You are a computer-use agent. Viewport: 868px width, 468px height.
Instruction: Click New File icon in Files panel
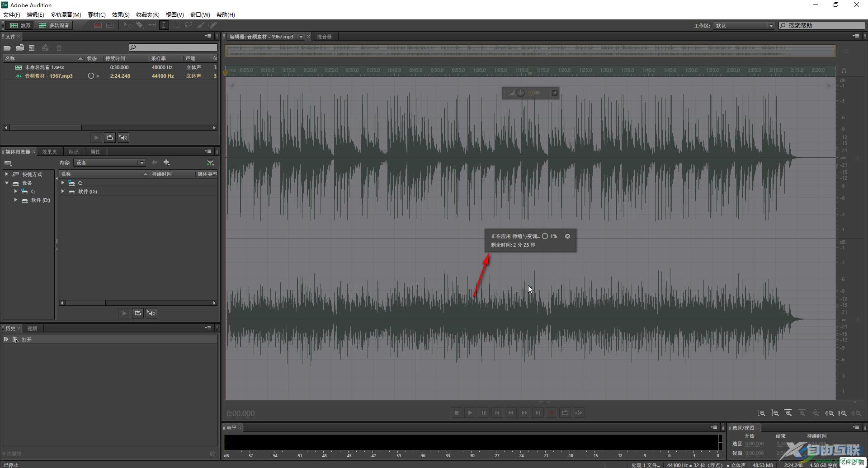click(x=33, y=48)
